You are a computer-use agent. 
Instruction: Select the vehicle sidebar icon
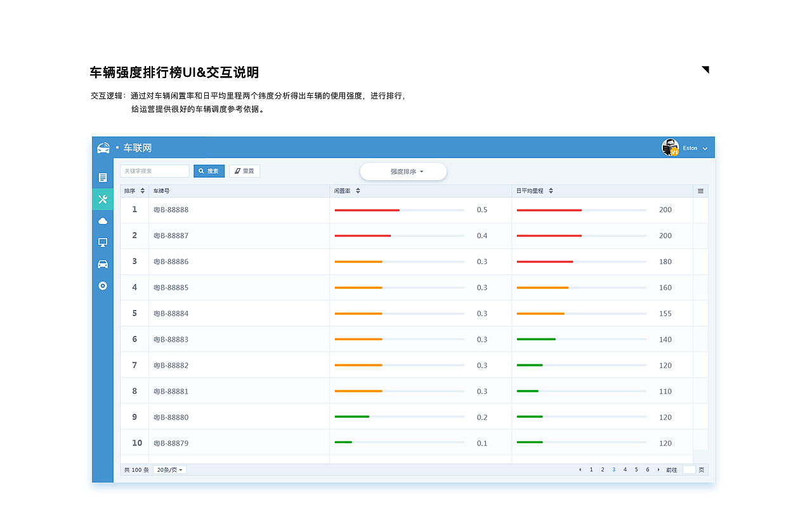102,264
